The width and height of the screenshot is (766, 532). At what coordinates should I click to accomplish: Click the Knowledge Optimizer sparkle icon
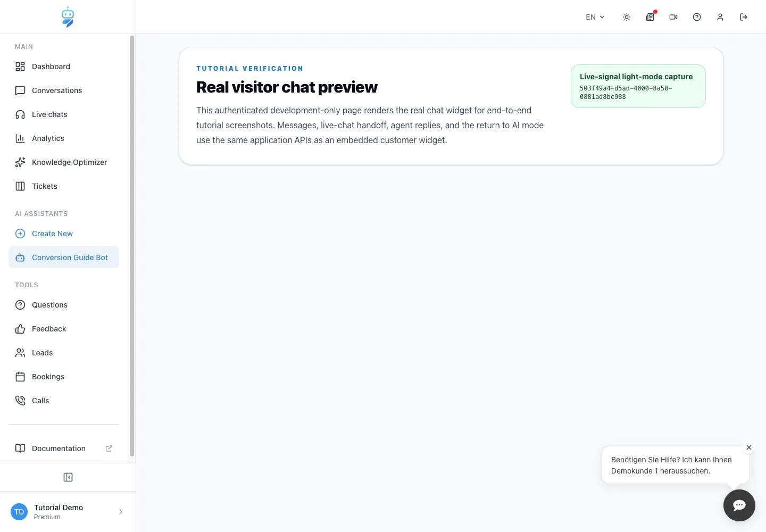click(20, 162)
